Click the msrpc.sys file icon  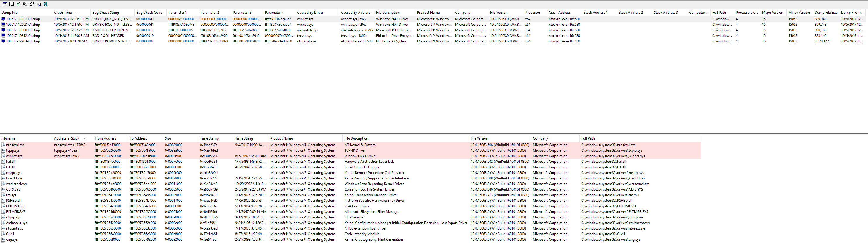[x=4, y=173]
